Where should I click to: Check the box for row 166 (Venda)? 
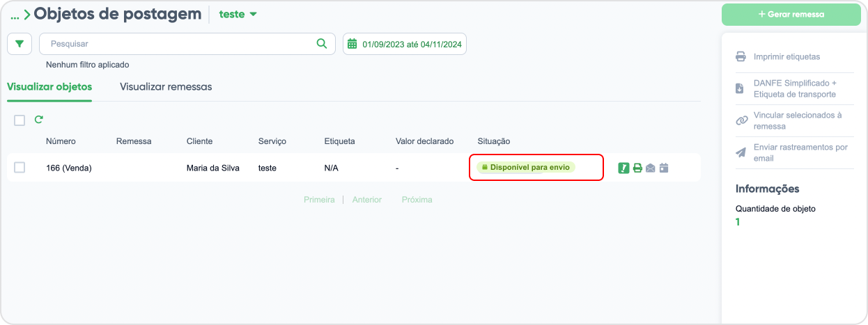[x=20, y=167]
